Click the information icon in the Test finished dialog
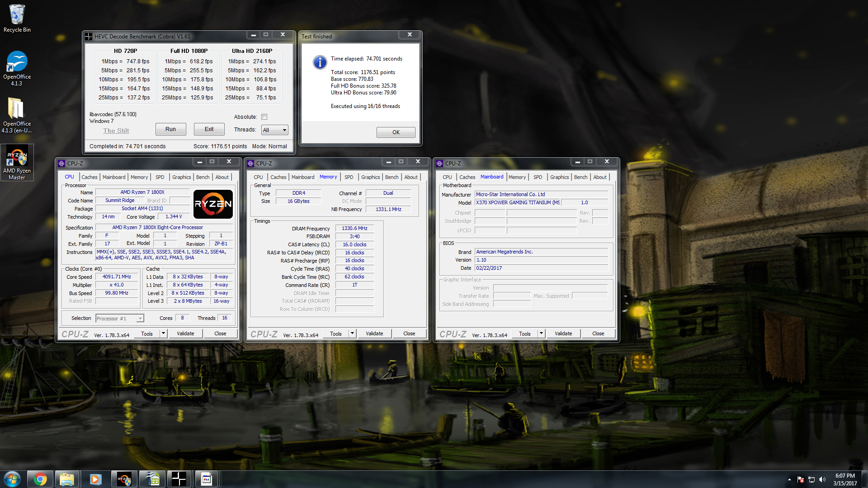 pos(320,62)
